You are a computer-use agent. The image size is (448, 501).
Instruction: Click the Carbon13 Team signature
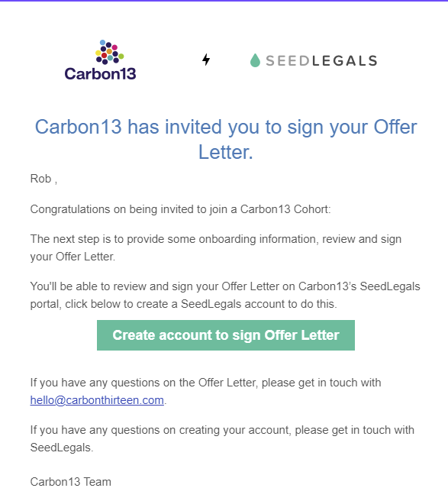[x=70, y=482]
